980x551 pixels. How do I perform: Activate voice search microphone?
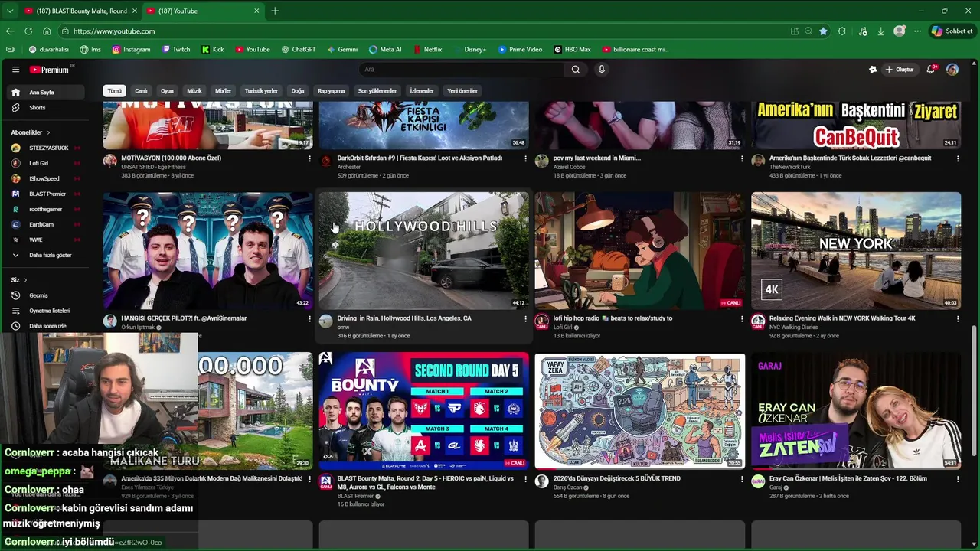point(602,70)
